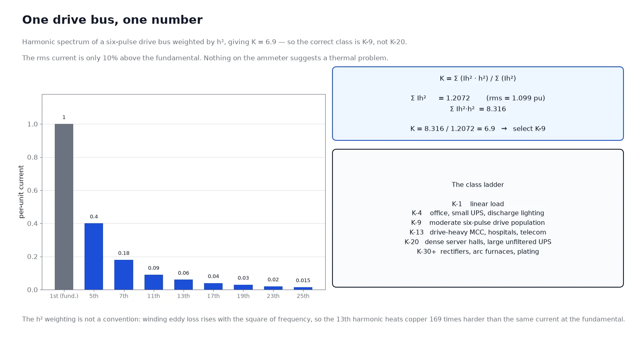Click the subtitle starting 'Harmonic spectrum of a six-pulse'

tap(215, 42)
